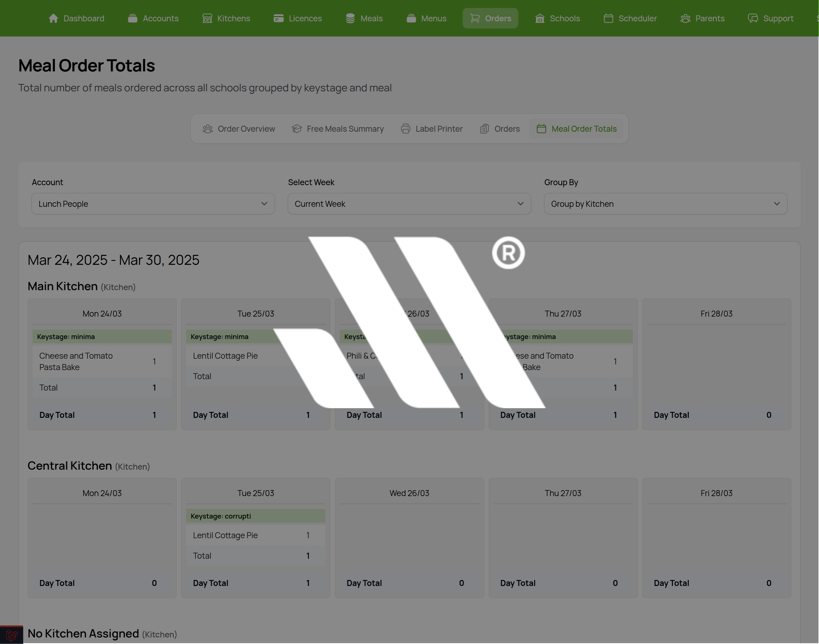The image size is (819, 644).
Task: Click the Free Meals Summary graduation cap icon
Action: pyautogui.click(x=297, y=129)
